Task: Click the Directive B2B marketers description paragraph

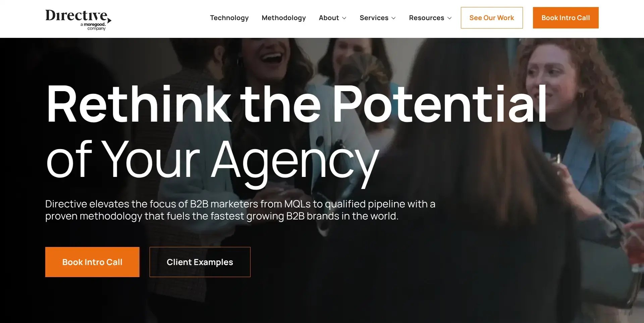Action: [240, 210]
